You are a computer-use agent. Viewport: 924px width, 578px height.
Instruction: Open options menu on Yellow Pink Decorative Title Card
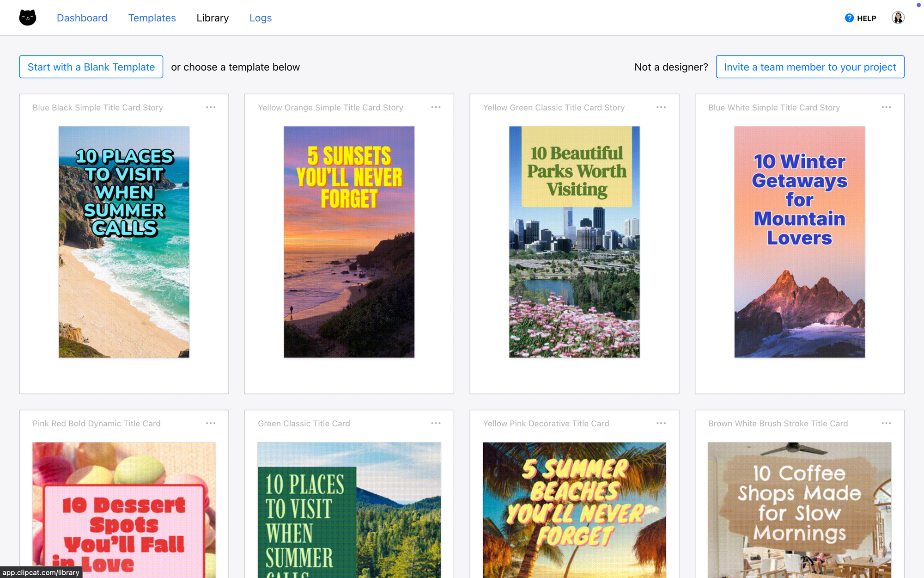click(661, 423)
